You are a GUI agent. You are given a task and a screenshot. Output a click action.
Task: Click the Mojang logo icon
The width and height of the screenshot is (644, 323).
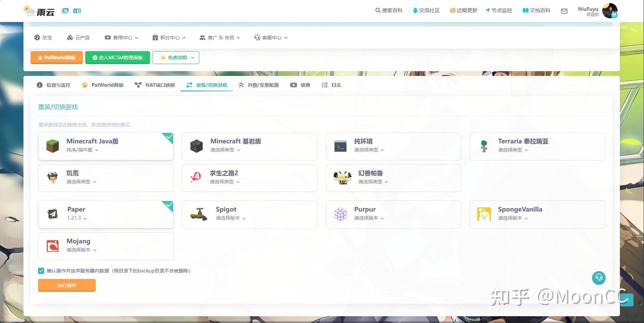point(52,246)
